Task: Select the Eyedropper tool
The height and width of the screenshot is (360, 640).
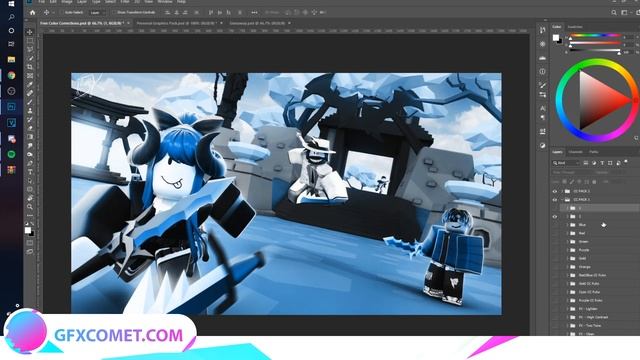Action: (x=30, y=84)
